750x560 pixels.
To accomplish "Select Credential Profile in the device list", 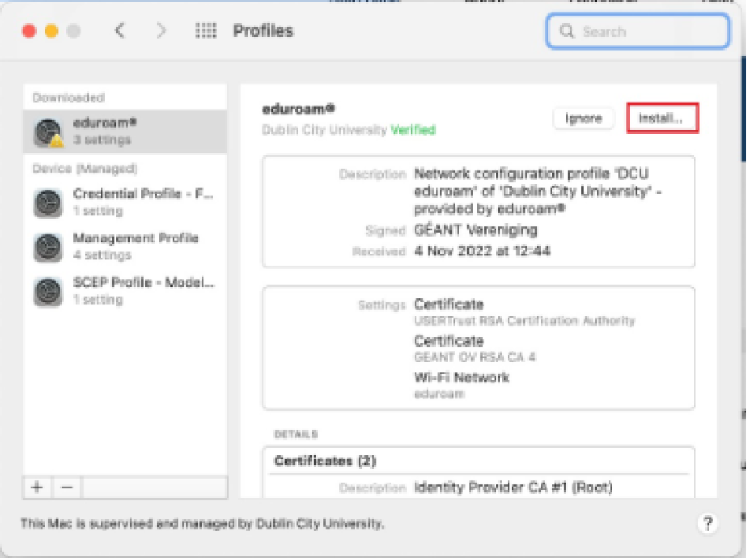I will click(125, 202).
